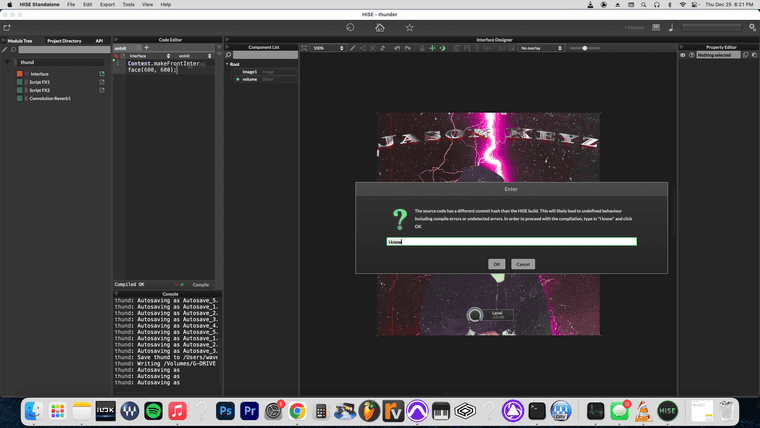The image size is (760, 428).
Task: Toggle the Interface module orange color square
Action: (x=19, y=74)
